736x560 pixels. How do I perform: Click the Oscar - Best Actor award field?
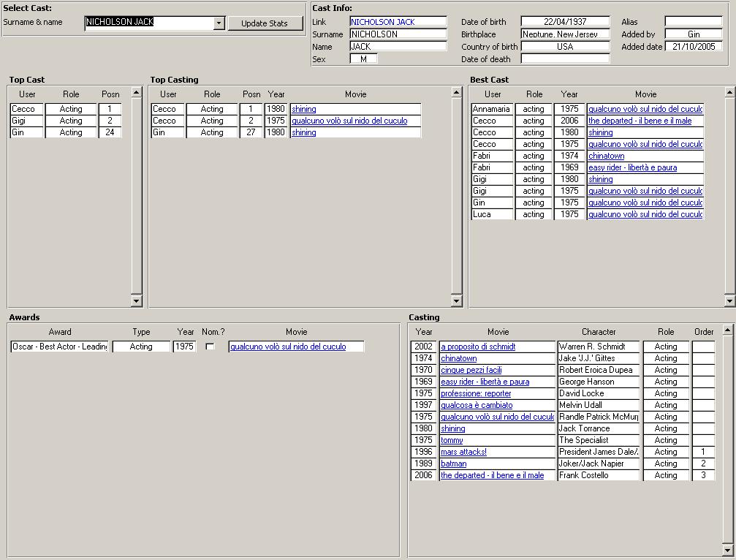click(x=60, y=347)
